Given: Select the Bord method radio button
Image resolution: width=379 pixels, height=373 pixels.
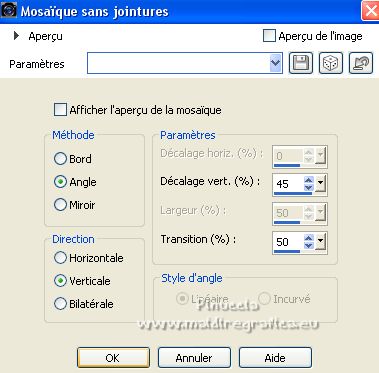Looking at the screenshot, I should (60, 159).
